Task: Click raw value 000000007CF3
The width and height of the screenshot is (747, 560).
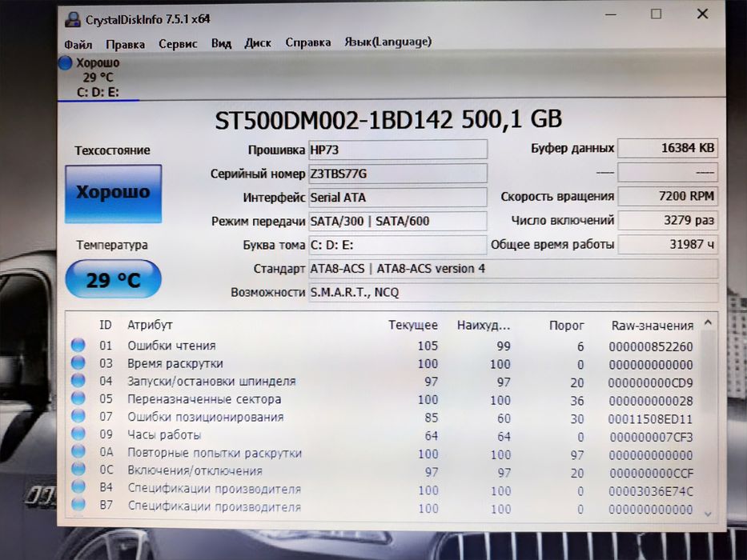Action: click(651, 437)
